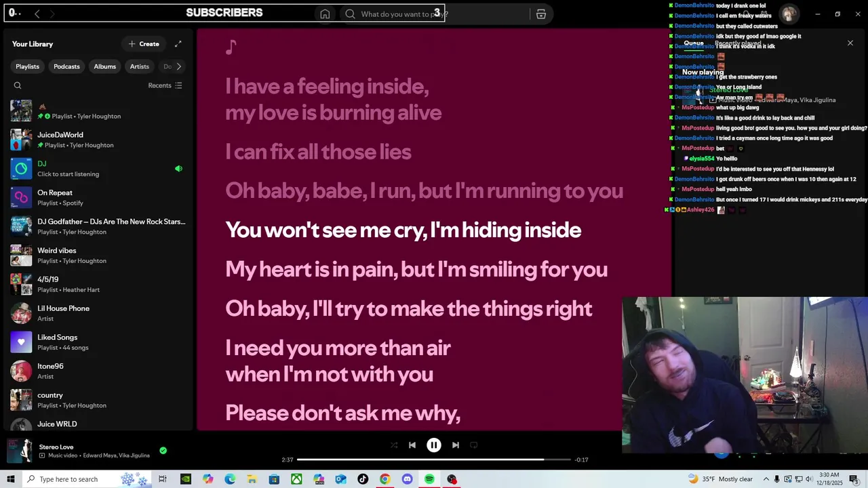The width and height of the screenshot is (868, 488).
Task: Toggle repeat in the player bar
Action: tap(474, 445)
